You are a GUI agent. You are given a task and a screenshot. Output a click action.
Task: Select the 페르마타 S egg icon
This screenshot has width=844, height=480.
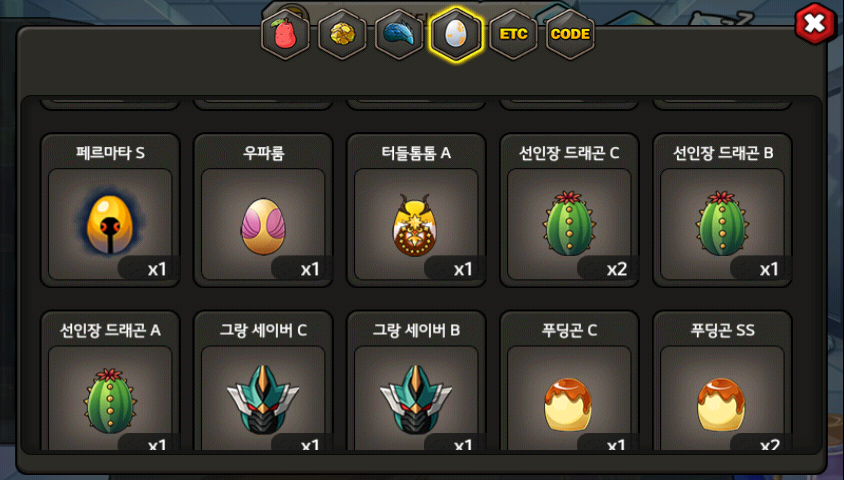110,224
